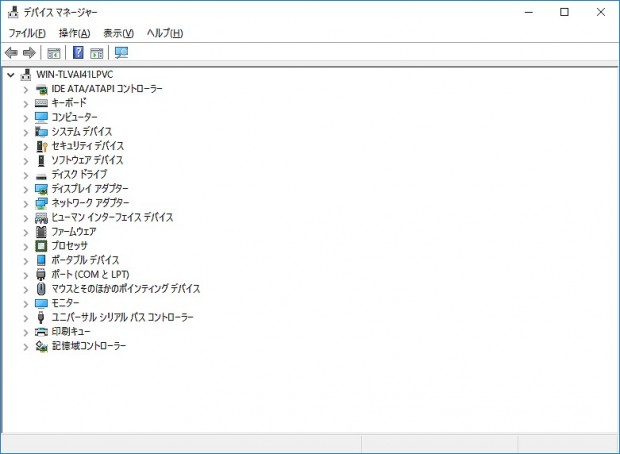This screenshot has height=454, width=620.
Task: Expand the ポート (COM と LPT) category
Action: point(26,275)
